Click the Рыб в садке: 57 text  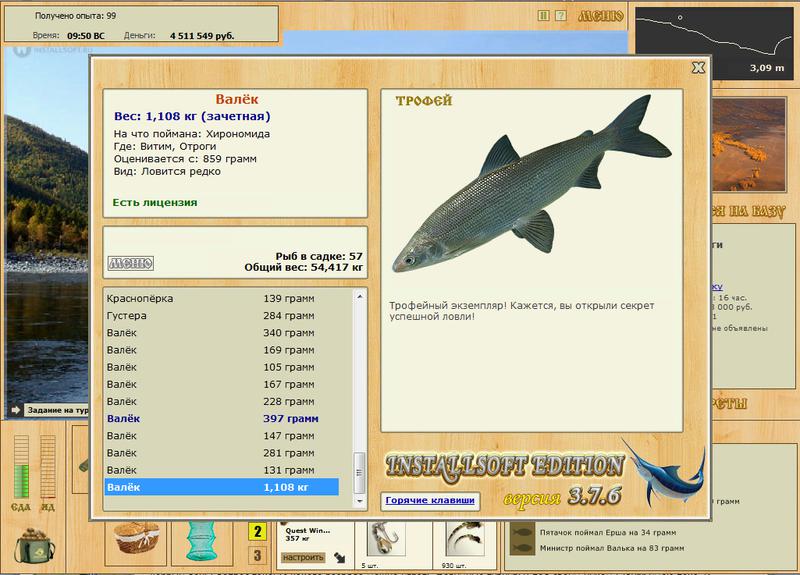coord(319,256)
